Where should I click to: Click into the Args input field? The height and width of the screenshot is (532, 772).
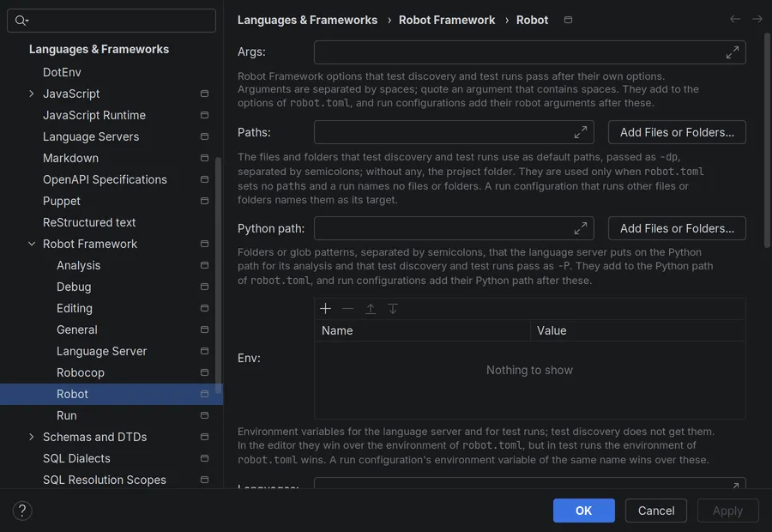530,52
